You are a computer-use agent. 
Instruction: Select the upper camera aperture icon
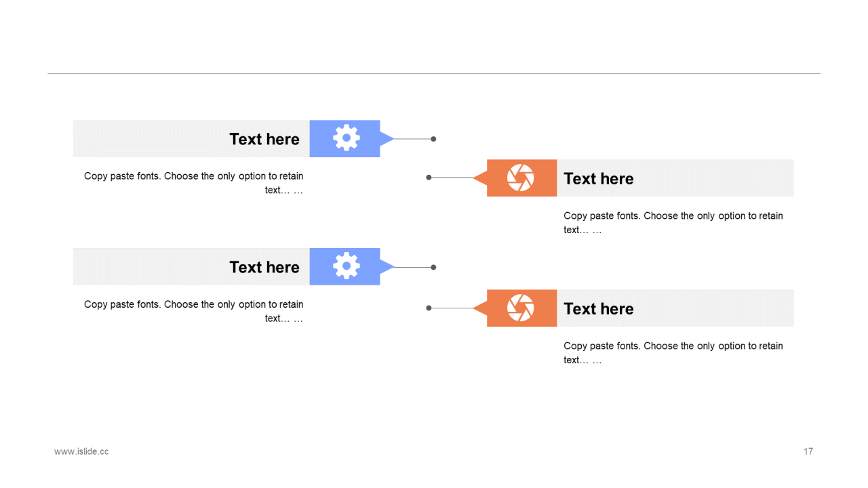pos(521,178)
